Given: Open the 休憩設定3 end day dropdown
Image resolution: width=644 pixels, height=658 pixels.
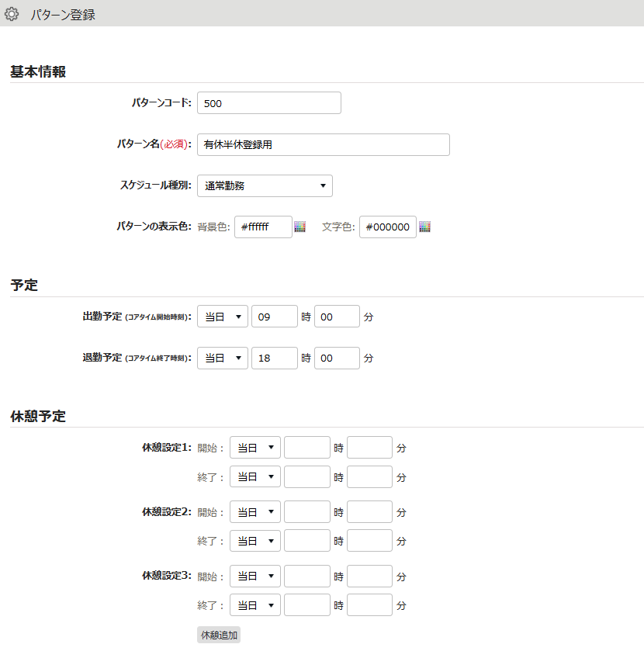Looking at the screenshot, I should [x=254, y=605].
